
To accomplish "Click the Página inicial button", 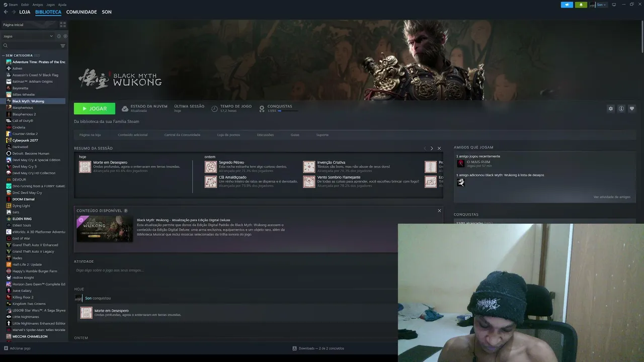I will [x=29, y=25].
